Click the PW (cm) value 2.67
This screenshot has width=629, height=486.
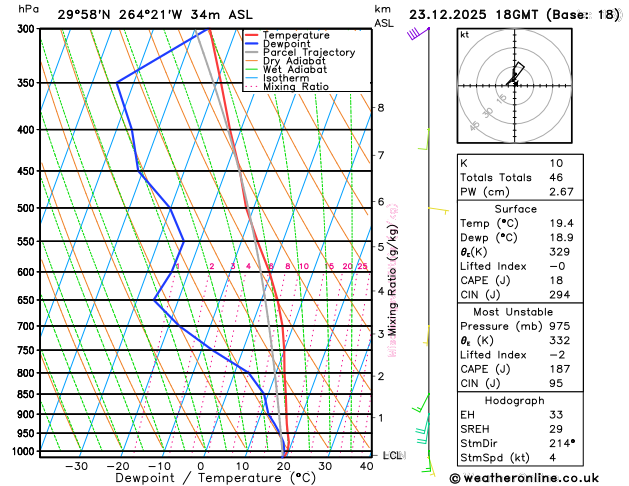tap(561, 192)
